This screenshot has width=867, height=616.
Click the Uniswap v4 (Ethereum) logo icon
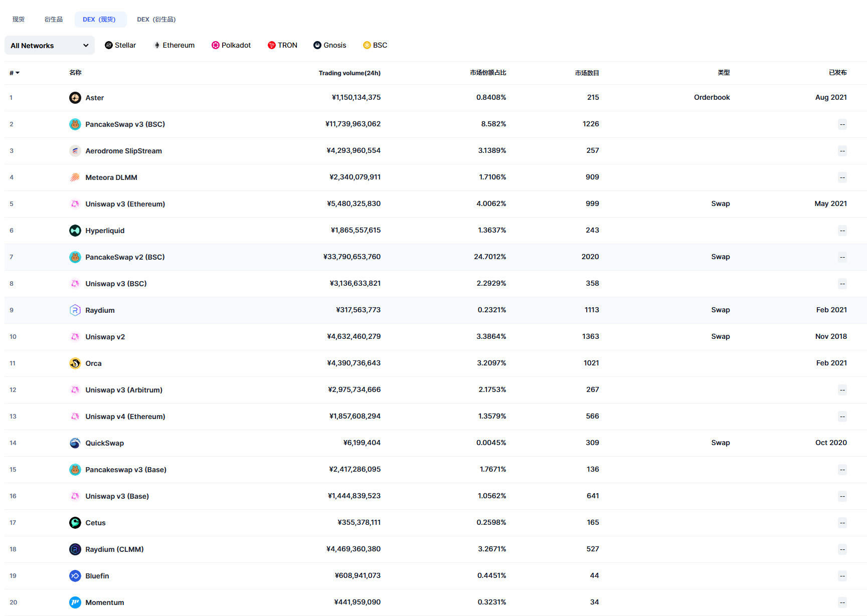pyautogui.click(x=75, y=417)
